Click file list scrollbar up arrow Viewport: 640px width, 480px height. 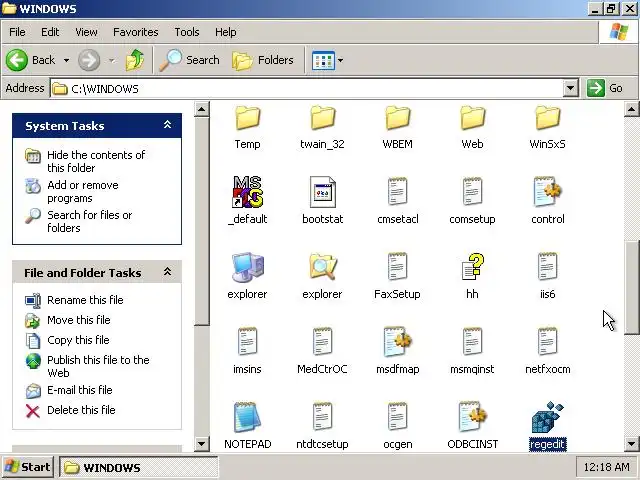tap(631, 109)
